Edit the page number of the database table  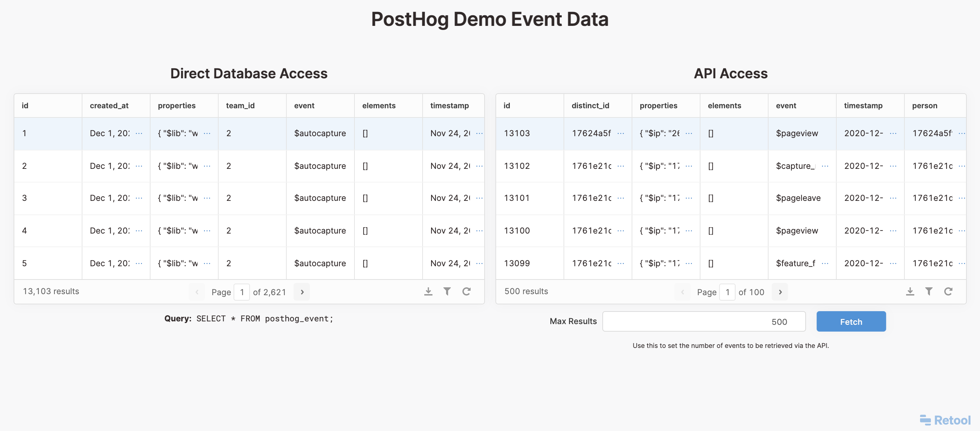[x=242, y=292]
